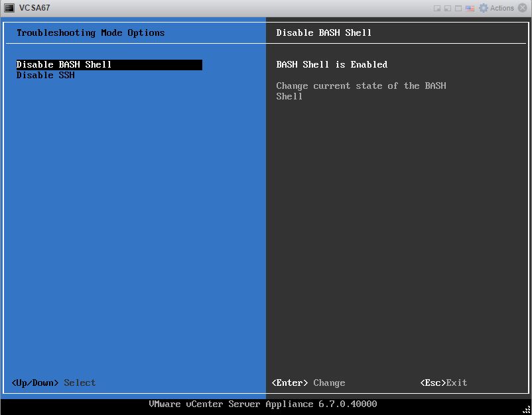Click the Troubleshooting Mode Options heading

tap(90, 32)
